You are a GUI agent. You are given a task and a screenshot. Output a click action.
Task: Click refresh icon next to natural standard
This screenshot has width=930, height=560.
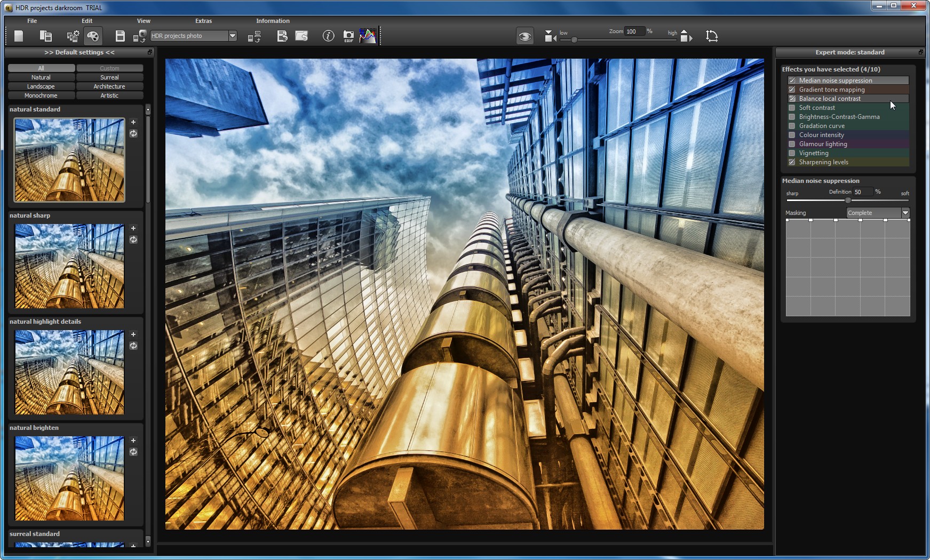coord(133,134)
